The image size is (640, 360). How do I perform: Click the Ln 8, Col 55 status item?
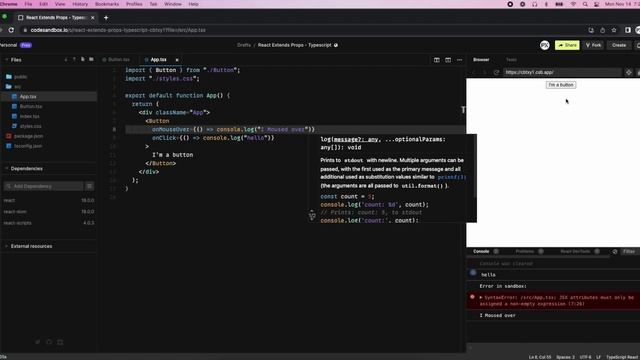540,357
